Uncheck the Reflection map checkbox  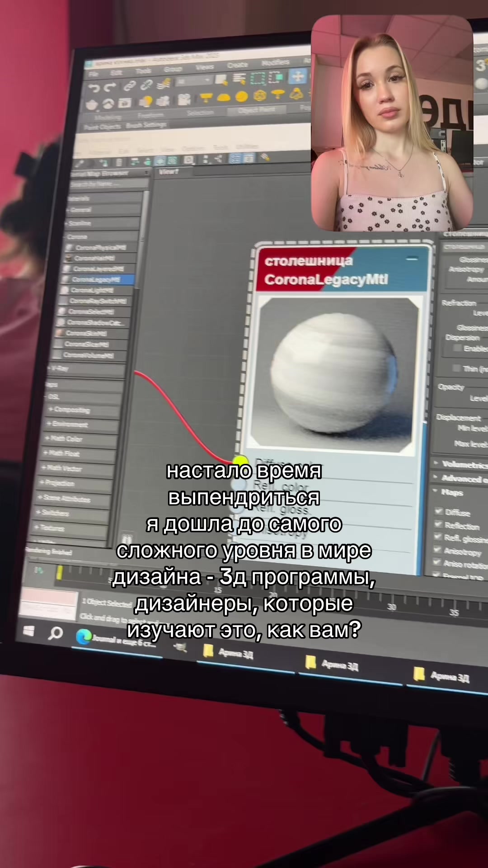click(438, 524)
